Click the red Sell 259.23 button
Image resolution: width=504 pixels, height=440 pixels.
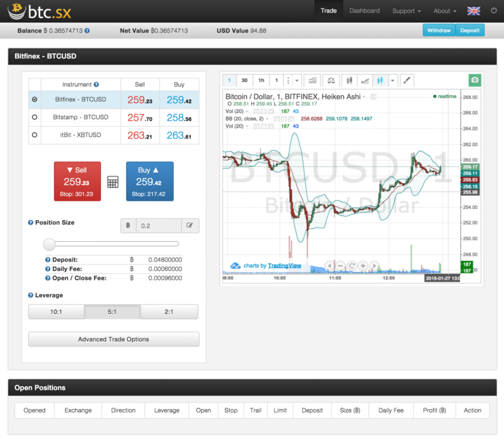(x=77, y=182)
